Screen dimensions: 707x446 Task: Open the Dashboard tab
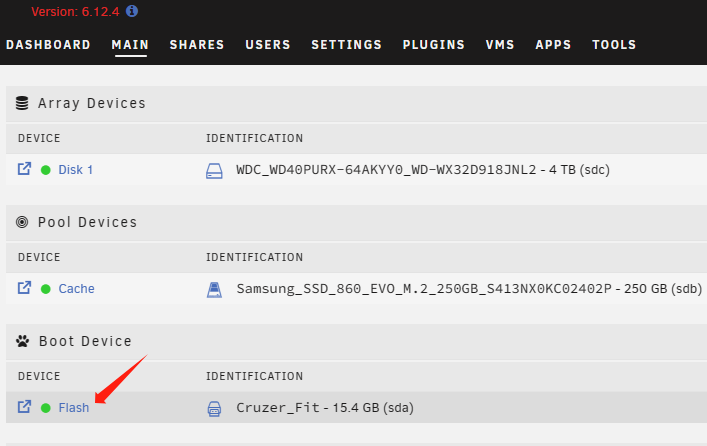coord(48,45)
